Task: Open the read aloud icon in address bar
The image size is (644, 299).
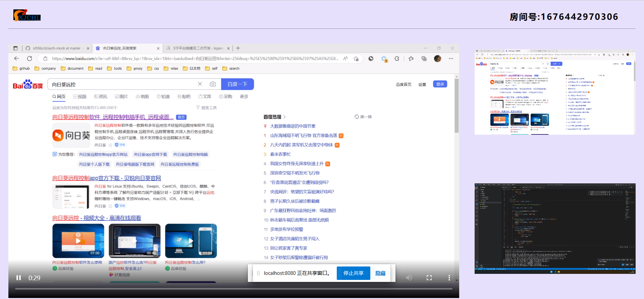Action: (x=345, y=58)
